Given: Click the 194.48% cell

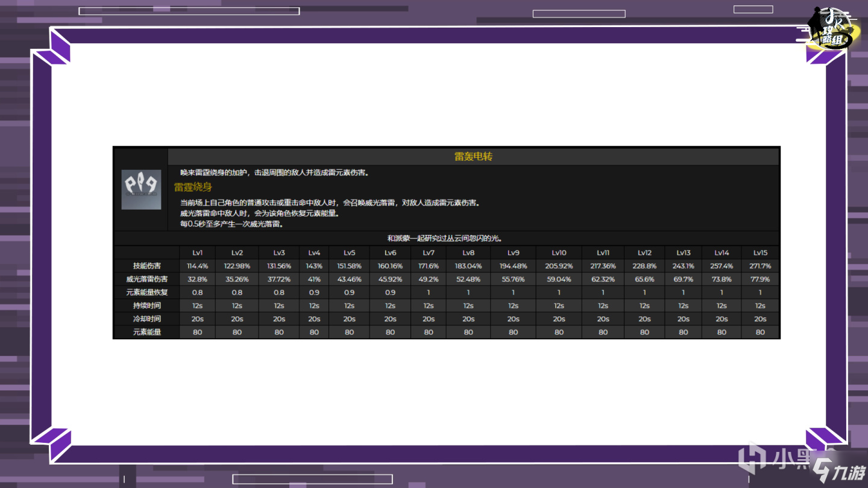Looking at the screenshot, I should point(513,266).
